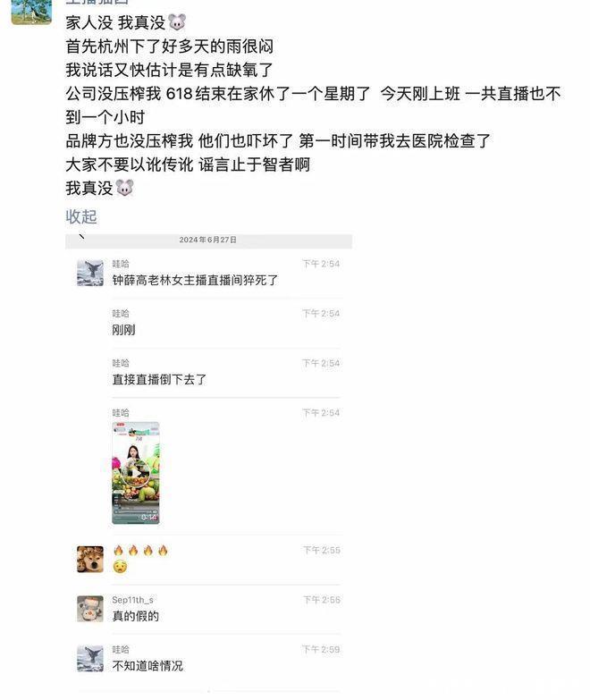Click the 2024年6月27日 date header
Screen dimensions: 590x700
coord(208,240)
